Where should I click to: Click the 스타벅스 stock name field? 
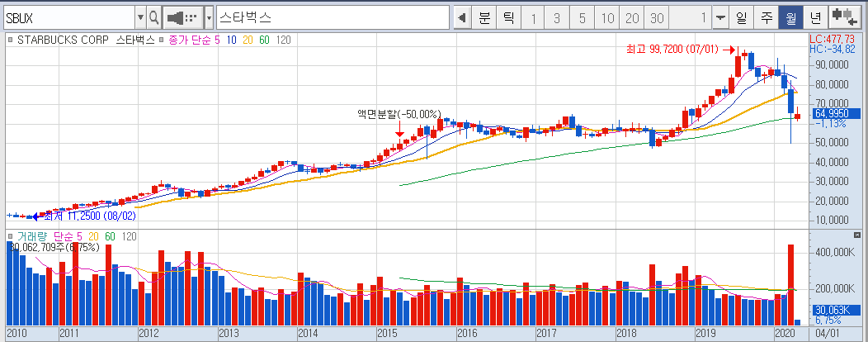[333, 17]
